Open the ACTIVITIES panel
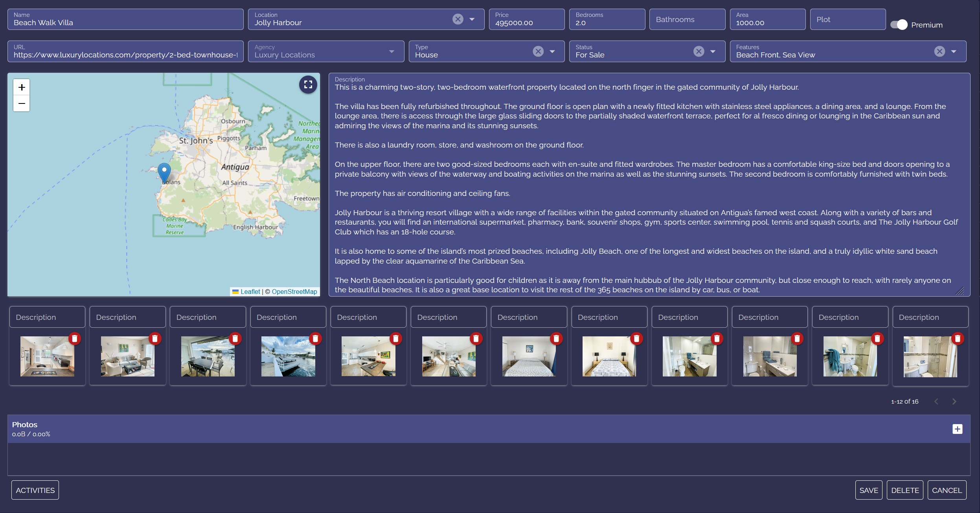Viewport: 980px width, 513px height. click(35, 490)
